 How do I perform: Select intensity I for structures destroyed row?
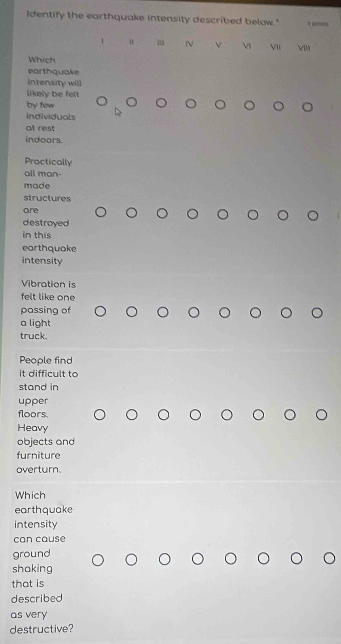tap(101, 213)
